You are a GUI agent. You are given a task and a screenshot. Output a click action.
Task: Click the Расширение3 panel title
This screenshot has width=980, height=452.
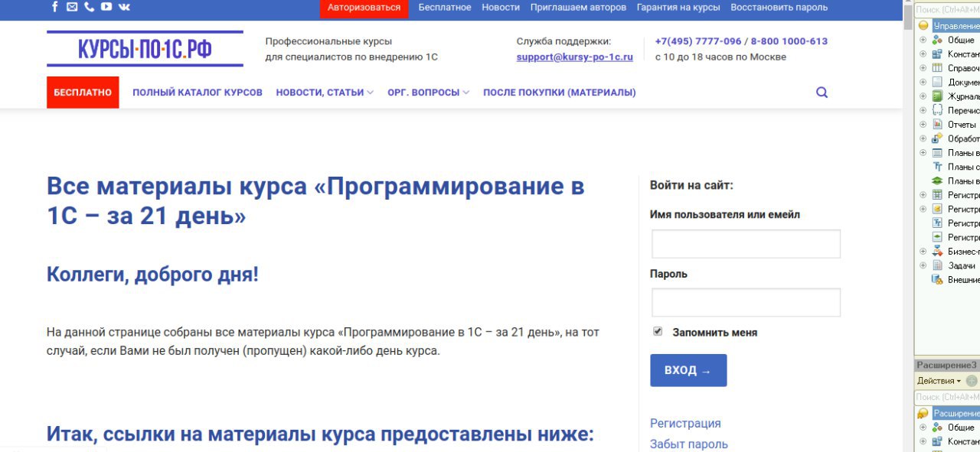[x=947, y=365]
